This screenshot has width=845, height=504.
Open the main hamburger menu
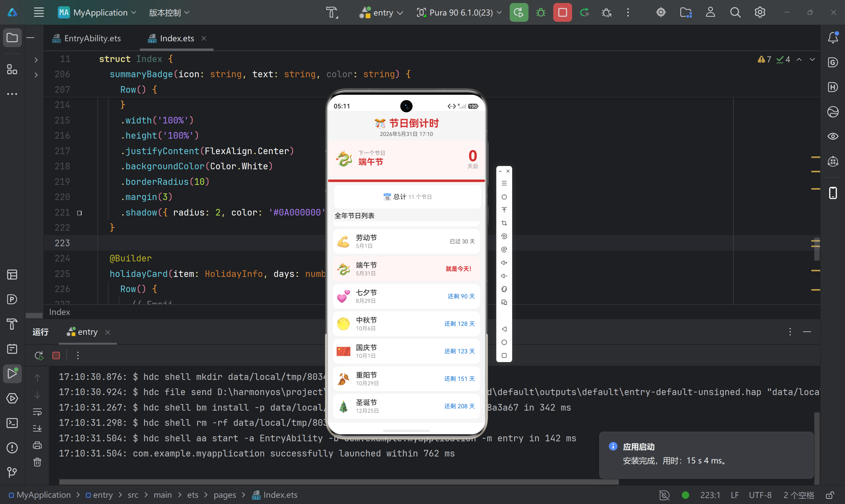point(39,13)
